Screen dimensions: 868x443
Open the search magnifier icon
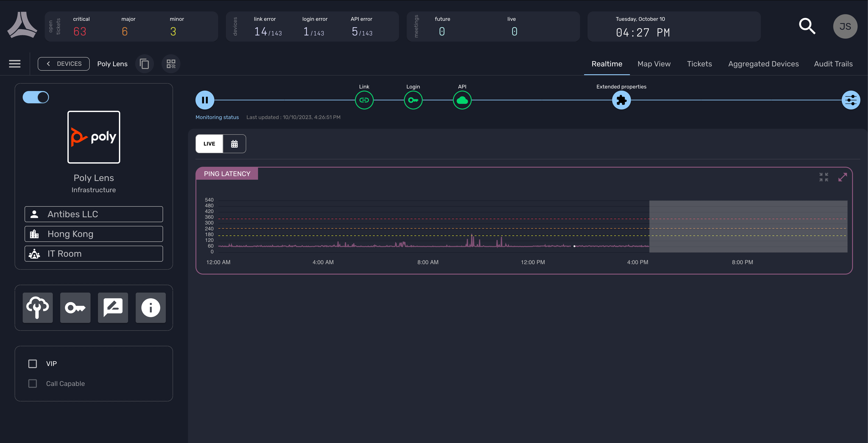[x=807, y=26]
